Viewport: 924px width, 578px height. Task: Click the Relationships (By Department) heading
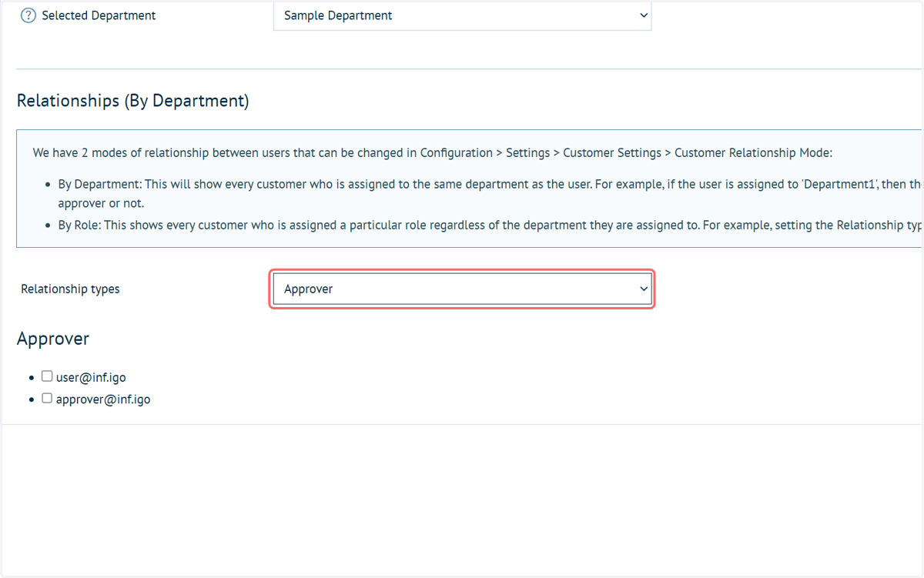(132, 101)
